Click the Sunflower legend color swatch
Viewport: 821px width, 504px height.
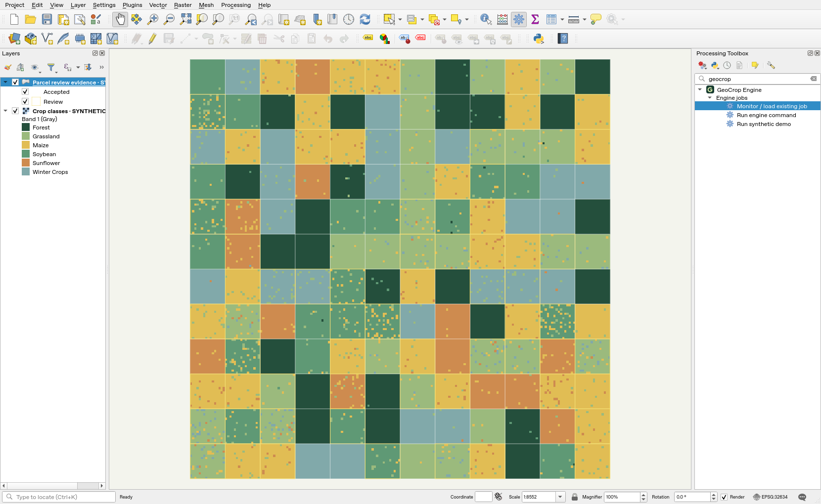click(26, 163)
